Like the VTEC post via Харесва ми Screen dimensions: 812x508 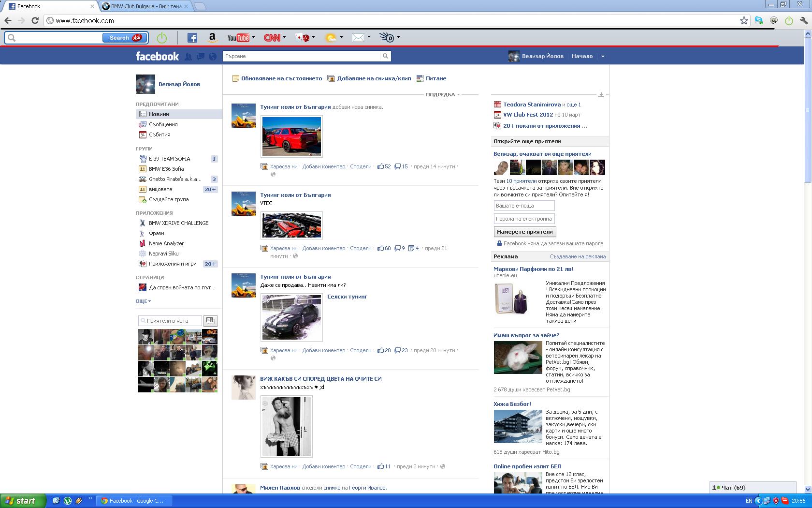click(284, 248)
